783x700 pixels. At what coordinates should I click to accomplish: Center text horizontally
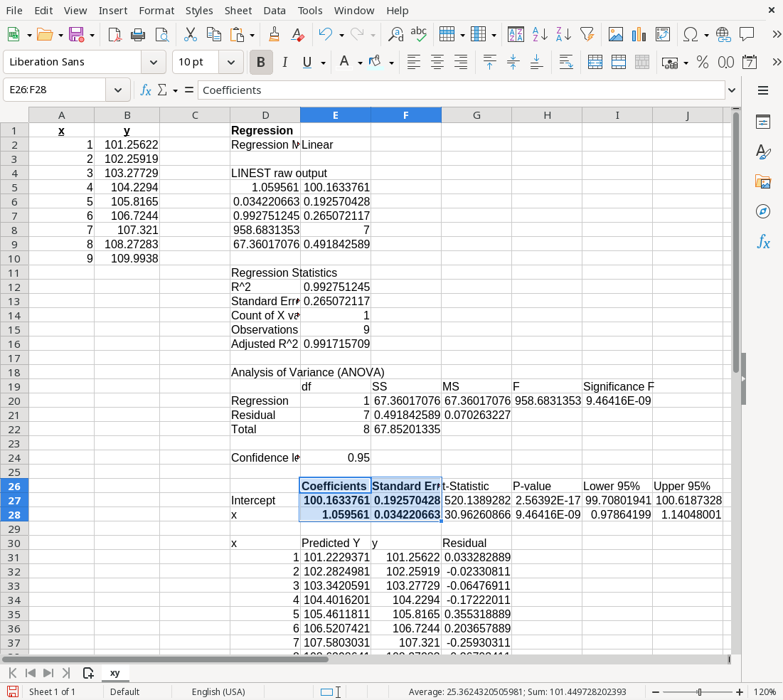[x=437, y=62]
